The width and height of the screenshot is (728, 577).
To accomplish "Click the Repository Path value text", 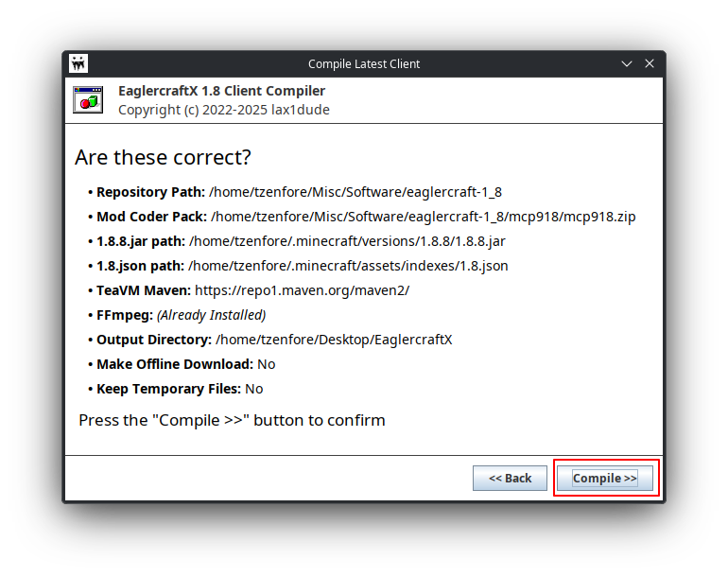I will 355,192.
